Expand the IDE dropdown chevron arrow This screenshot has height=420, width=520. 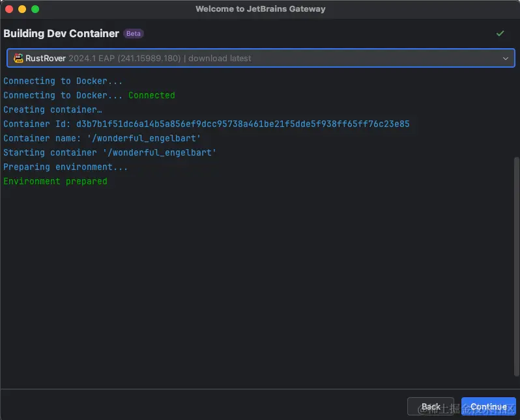tap(505, 59)
